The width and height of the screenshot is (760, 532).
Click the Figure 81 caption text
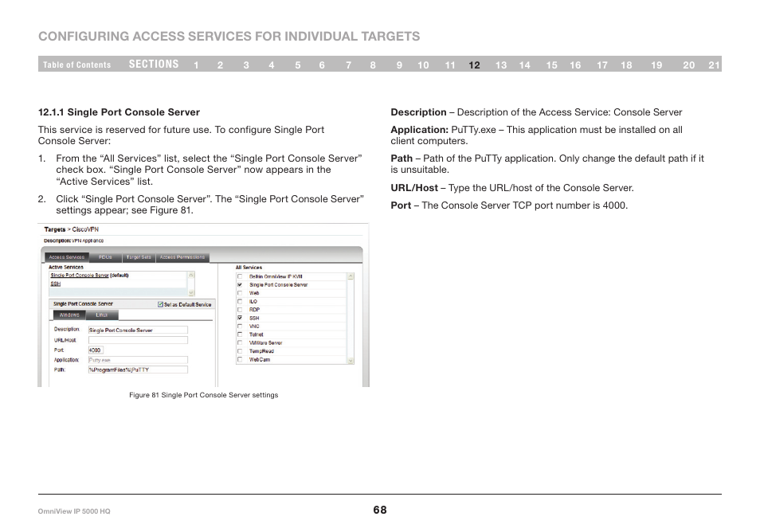204,395
